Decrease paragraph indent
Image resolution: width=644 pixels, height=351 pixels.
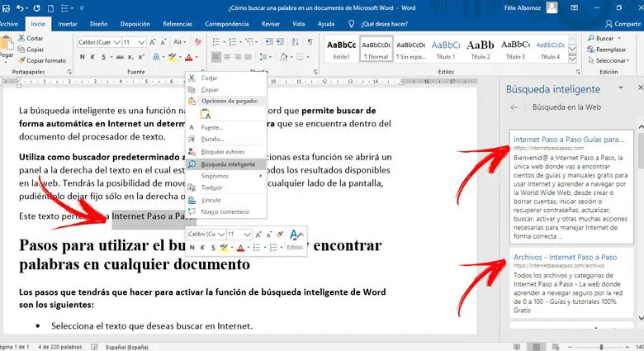coord(269,41)
